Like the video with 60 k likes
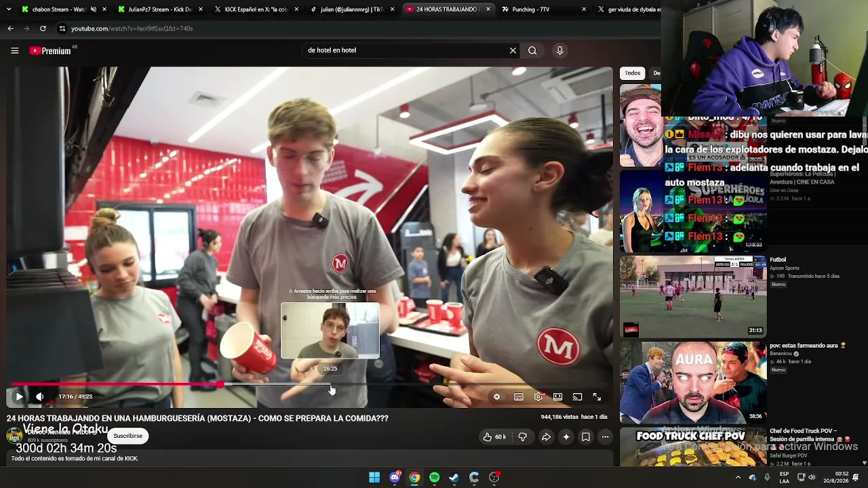Image resolution: width=868 pixels, height=488 pixels. pyautogui.click(x=494, y=437)
